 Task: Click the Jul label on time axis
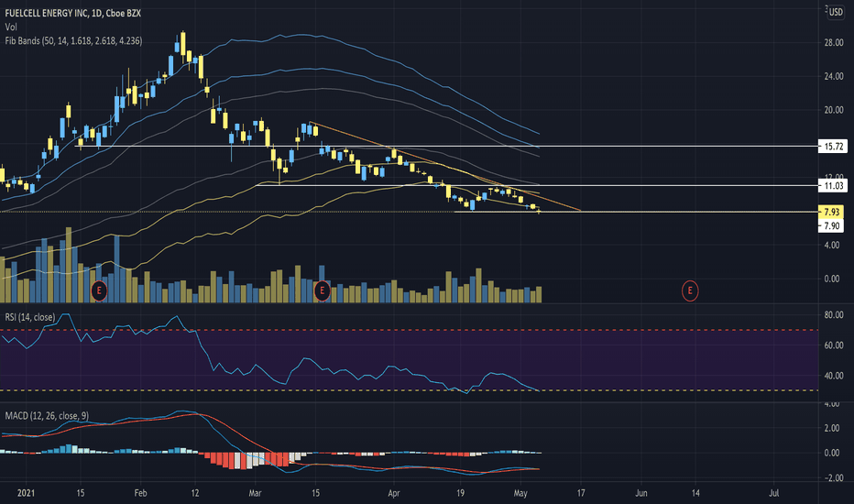pos(774,493)
